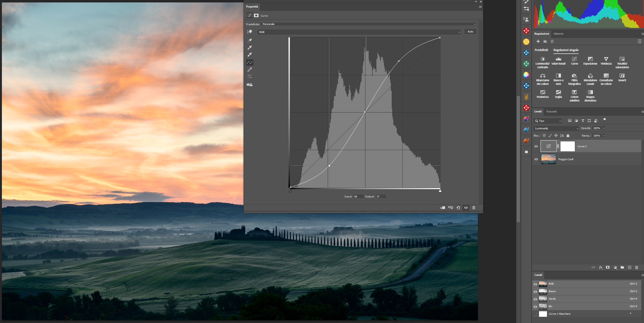Create new layer in Livelli panel

[630, 267]
